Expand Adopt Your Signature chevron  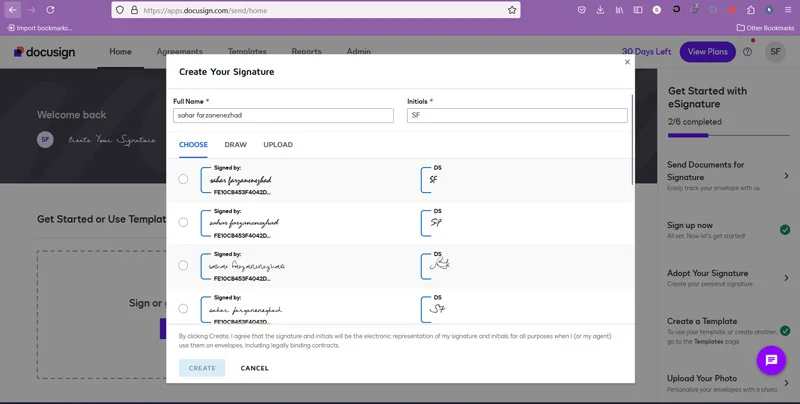tap(786, 278)
